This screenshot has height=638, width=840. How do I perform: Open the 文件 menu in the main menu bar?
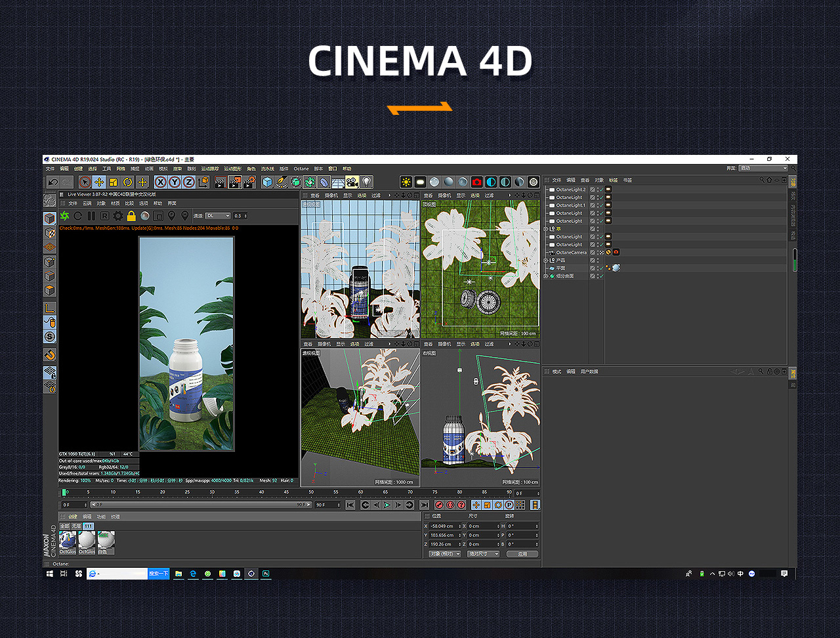pyautogui.click(x=51, y=169)
